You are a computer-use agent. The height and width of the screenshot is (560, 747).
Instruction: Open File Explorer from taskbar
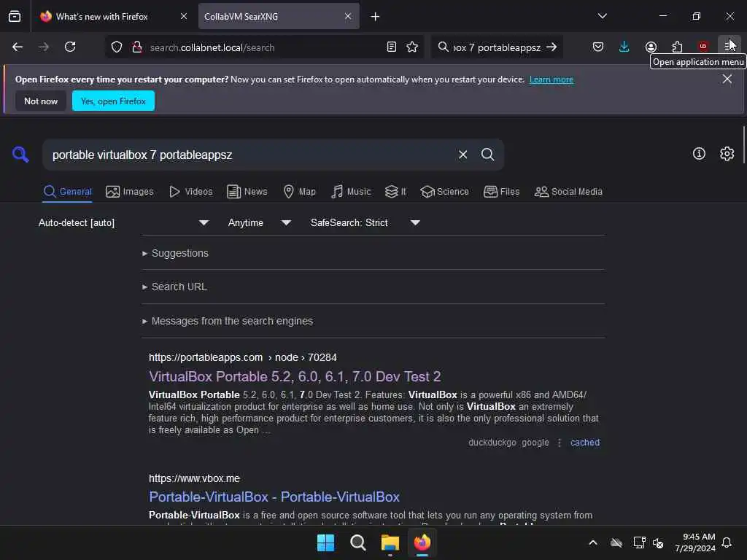pyautogui.click(x=390, y=542)
